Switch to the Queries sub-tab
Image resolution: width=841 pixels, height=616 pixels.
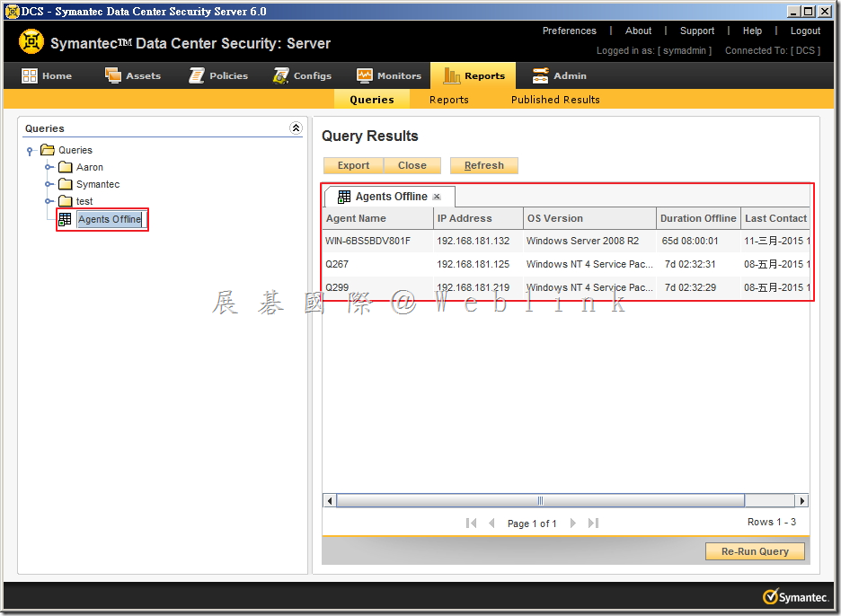coord(372,99)
